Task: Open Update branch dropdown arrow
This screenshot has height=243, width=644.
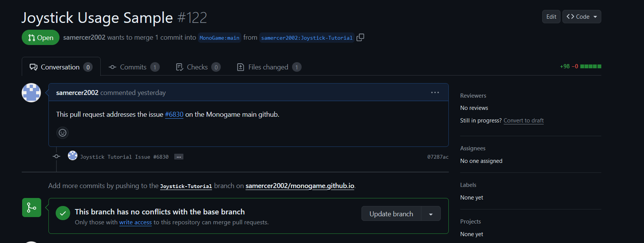Action: point(431,214)
